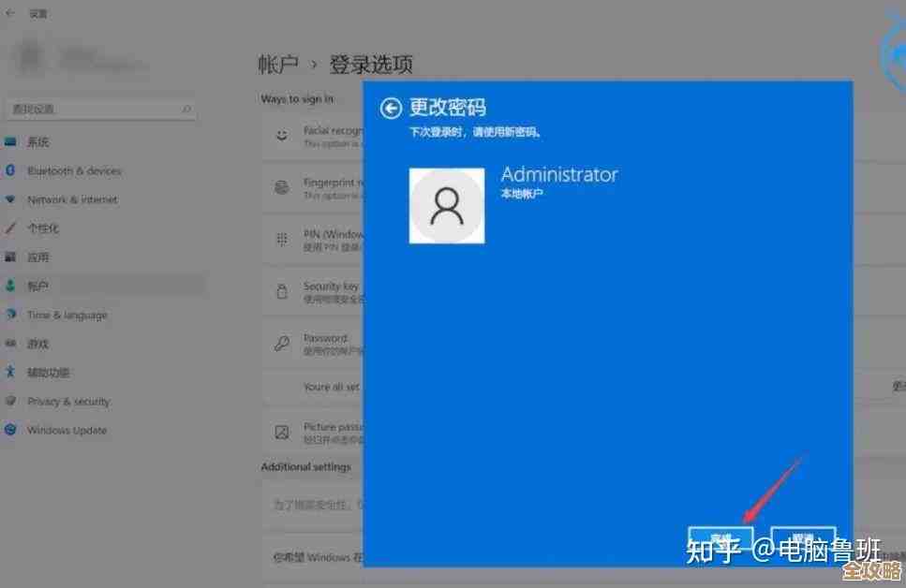The image size is (906, 588).
Task: Open System (系统) settings in sidebar
Action: pyautogui.click(x=39, y=141)
